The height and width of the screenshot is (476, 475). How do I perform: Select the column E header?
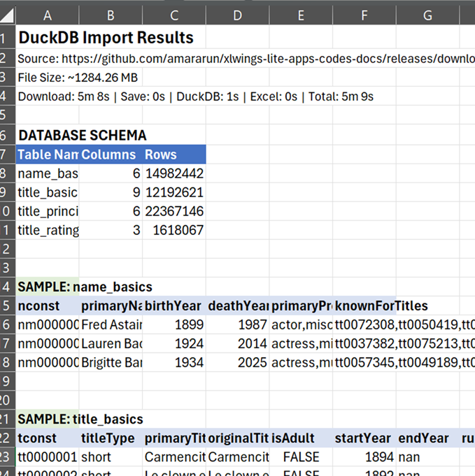(301, 15)
